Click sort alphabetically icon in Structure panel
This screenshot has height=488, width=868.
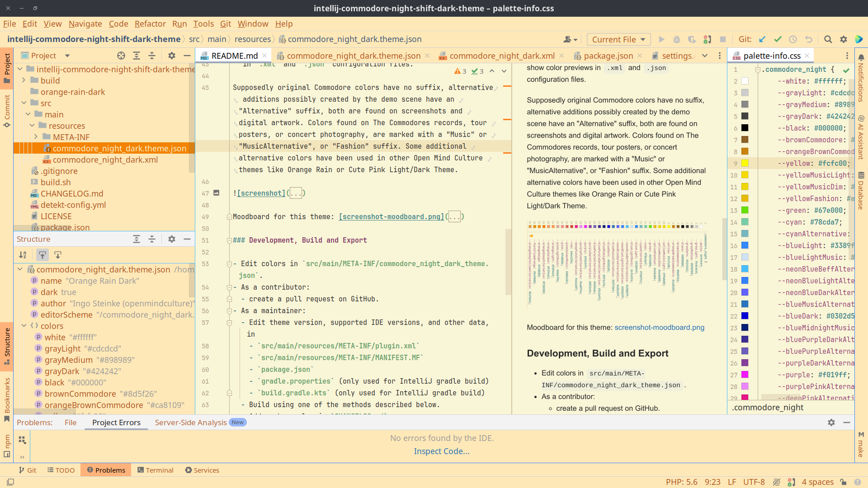pyautogui.click(x=23, y=255)
